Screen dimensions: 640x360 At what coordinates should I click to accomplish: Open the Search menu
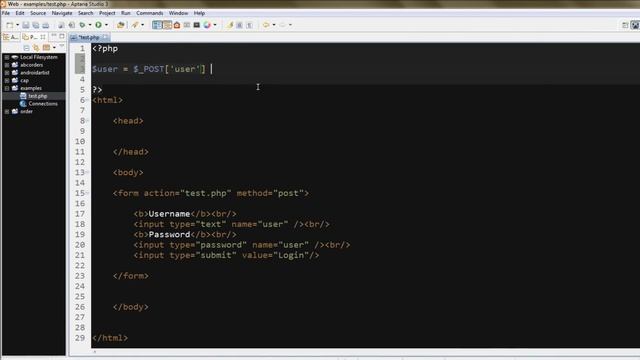pyautogui.click(x=85, y=13)
